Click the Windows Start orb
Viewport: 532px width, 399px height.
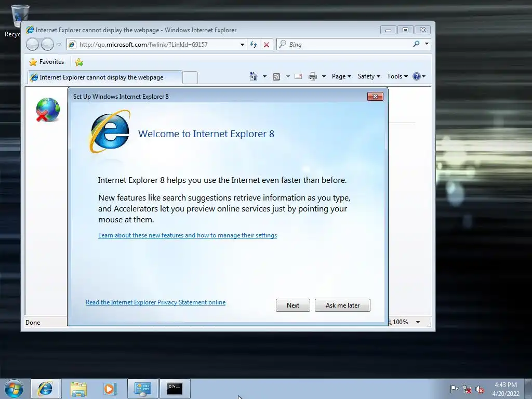(14, 389)
